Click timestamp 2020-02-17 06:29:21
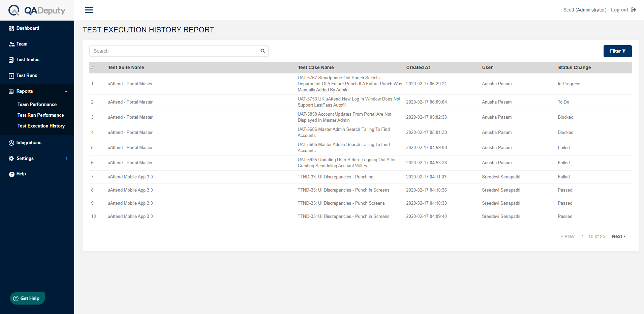This screenshot has height=314, width=644. pos(426,84)
